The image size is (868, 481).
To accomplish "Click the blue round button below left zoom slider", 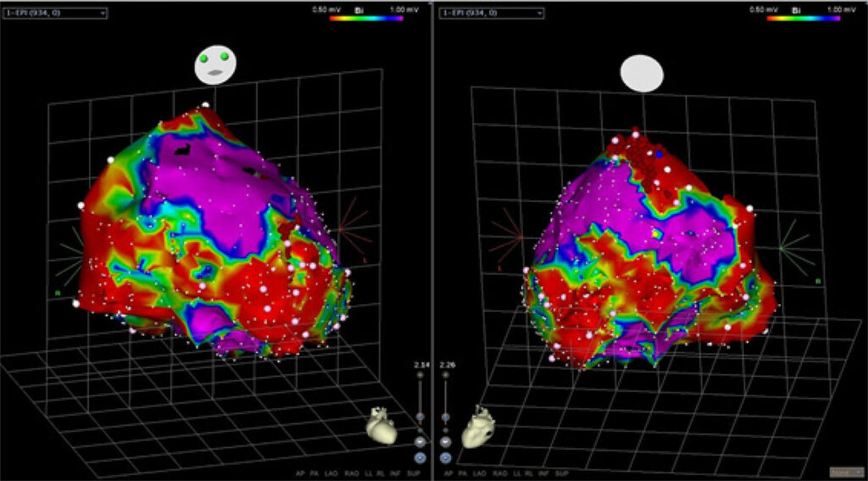I will 420,458.
